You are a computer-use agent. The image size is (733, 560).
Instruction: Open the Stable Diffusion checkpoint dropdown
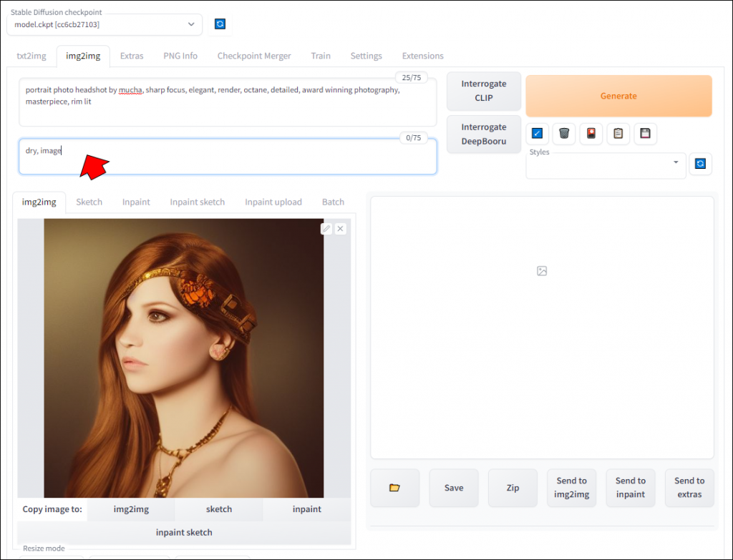pos(104,24)
